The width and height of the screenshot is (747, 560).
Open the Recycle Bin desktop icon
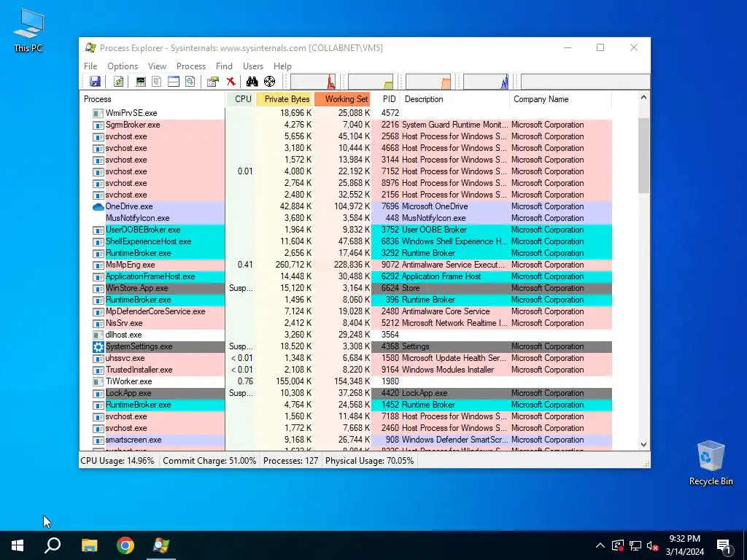click(x=711, y=463)
